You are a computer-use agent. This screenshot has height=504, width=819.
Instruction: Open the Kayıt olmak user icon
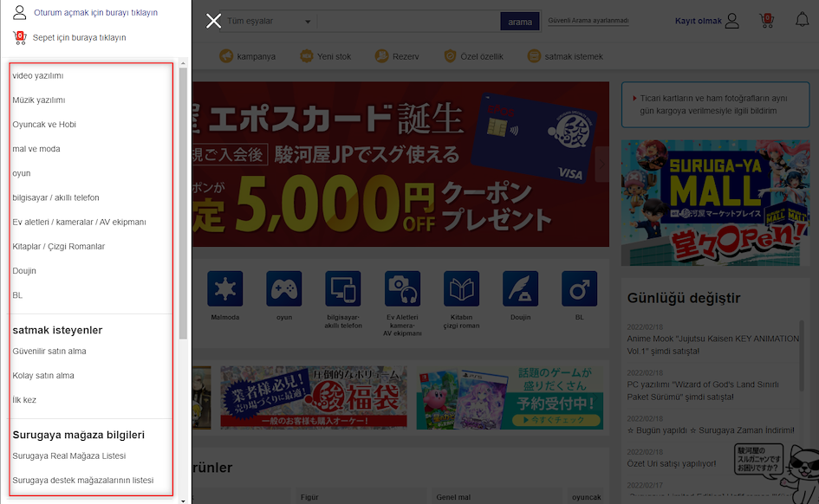pyautogui.click(x=732, y=21)
